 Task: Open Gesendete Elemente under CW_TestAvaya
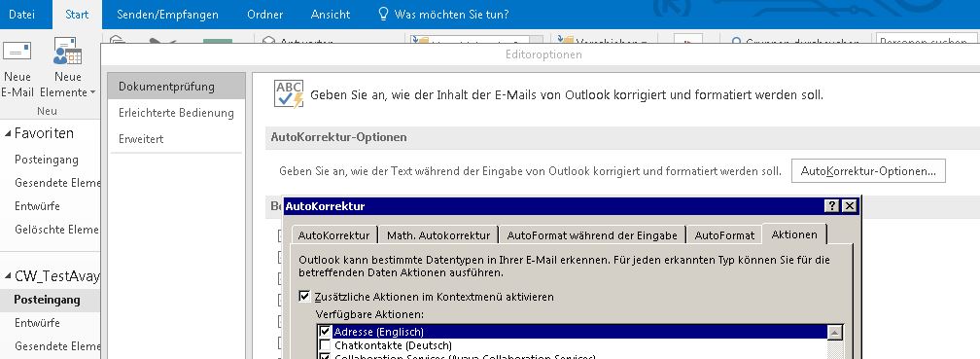56,346
